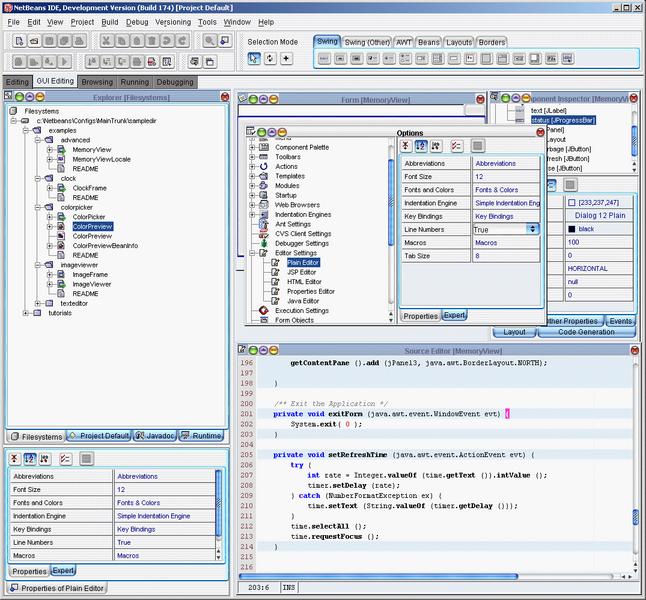Click the toolbar icon right of the magnifier
This screenshot has height=600, width=646.
225,41
